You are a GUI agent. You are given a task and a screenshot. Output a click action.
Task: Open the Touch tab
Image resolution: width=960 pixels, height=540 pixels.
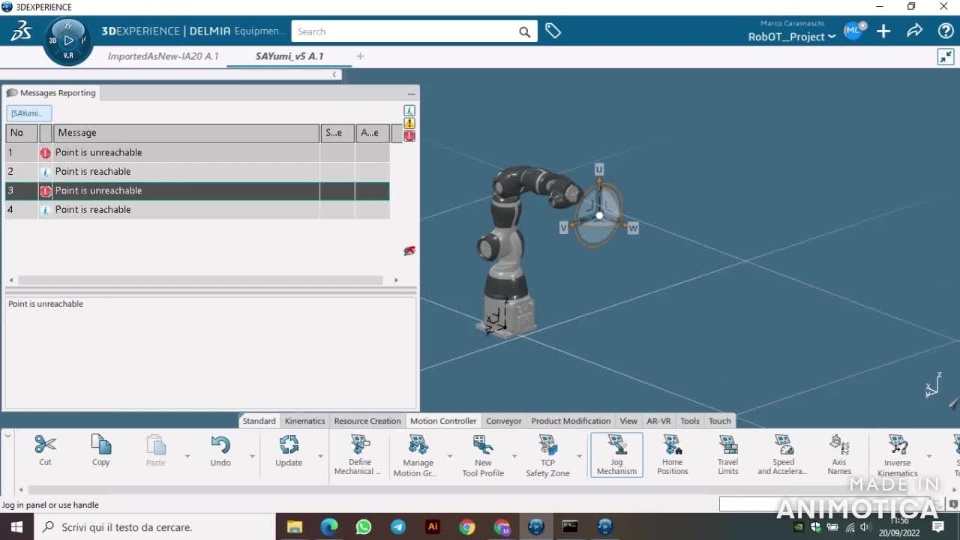point(719,421)
